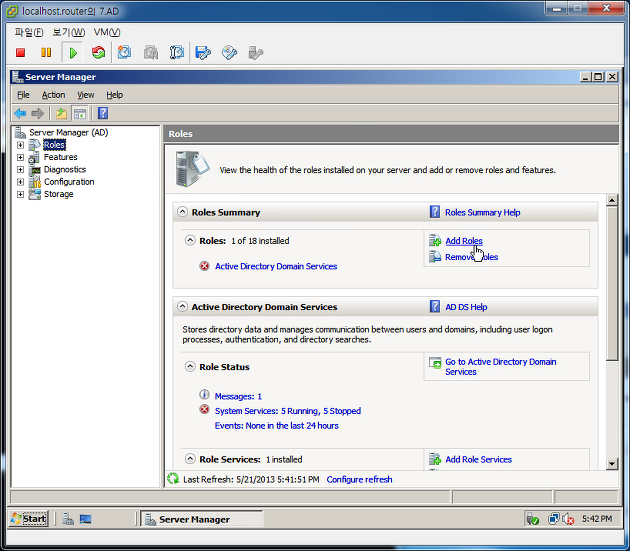Open Go to Active Directory Domain Services
630x551 pixels.
pos(501,367)
